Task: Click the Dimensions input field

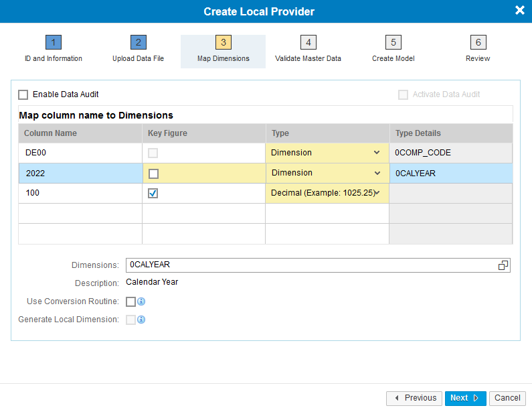Action: point(318,265)
